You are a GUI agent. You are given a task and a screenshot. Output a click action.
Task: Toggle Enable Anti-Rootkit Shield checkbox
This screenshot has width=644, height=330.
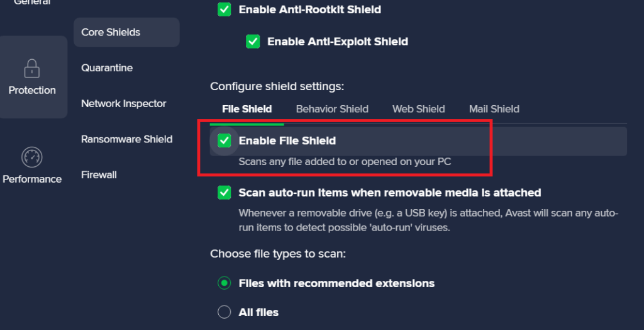[224, 9]
